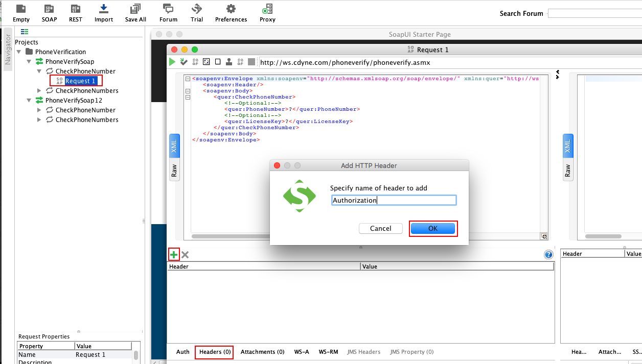Click the Import project icon

coord(103,11)
